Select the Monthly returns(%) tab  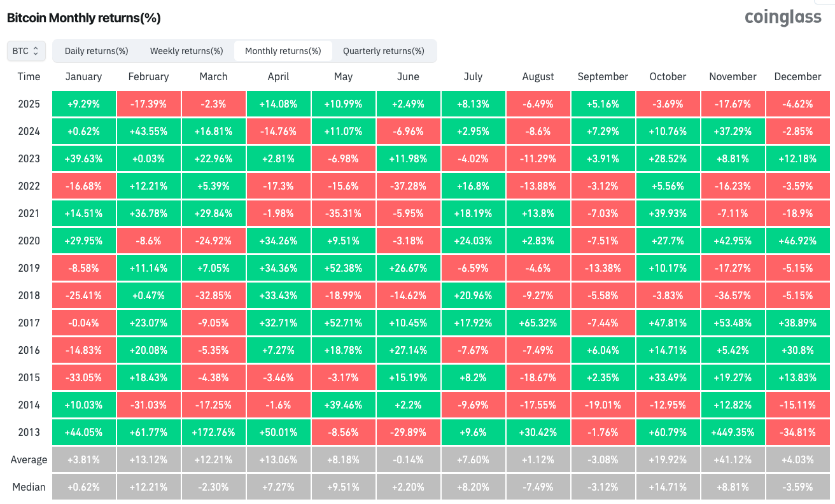click(283, 51)
